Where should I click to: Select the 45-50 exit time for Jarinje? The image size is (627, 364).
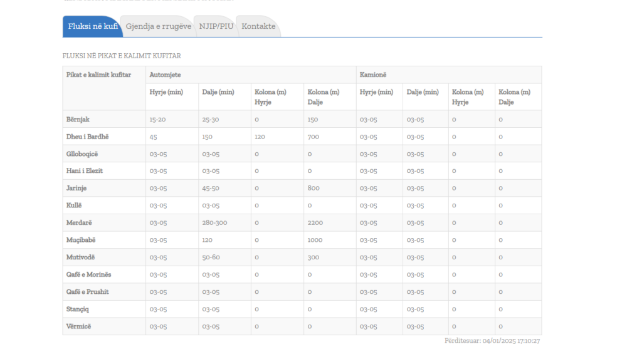211,188
